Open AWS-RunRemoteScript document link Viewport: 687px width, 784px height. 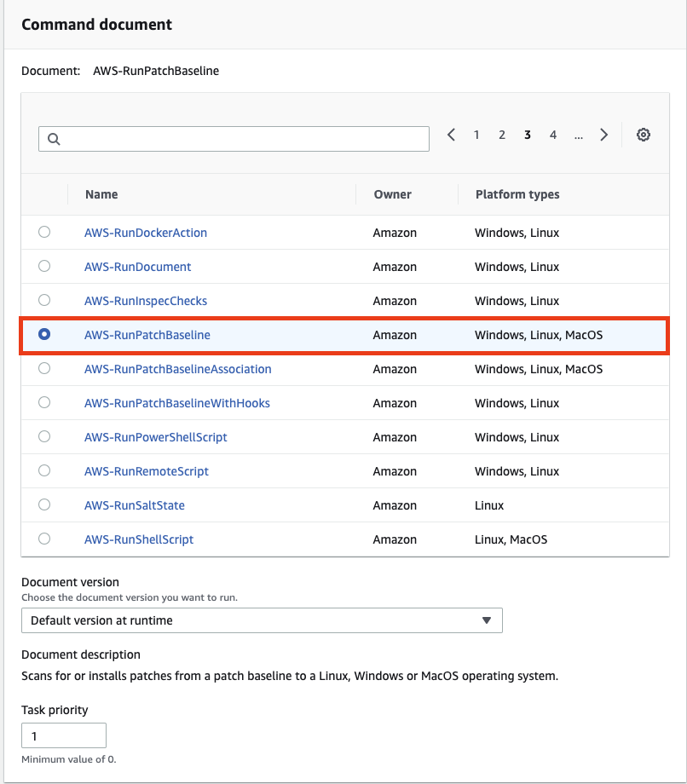tap(146, 471)
